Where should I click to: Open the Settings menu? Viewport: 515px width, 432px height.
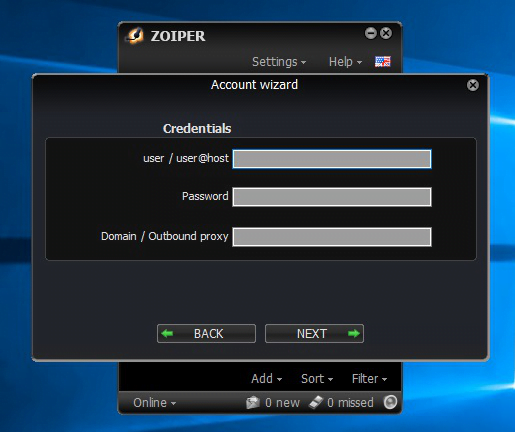279,62
